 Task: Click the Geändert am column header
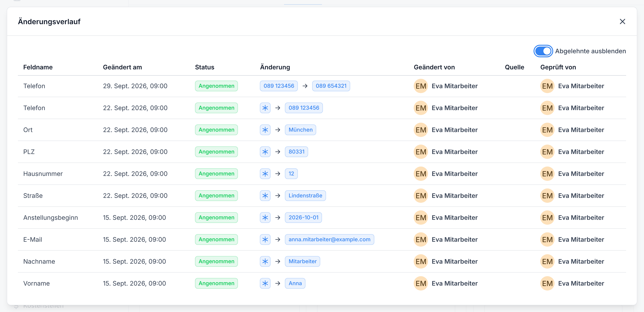123,67
